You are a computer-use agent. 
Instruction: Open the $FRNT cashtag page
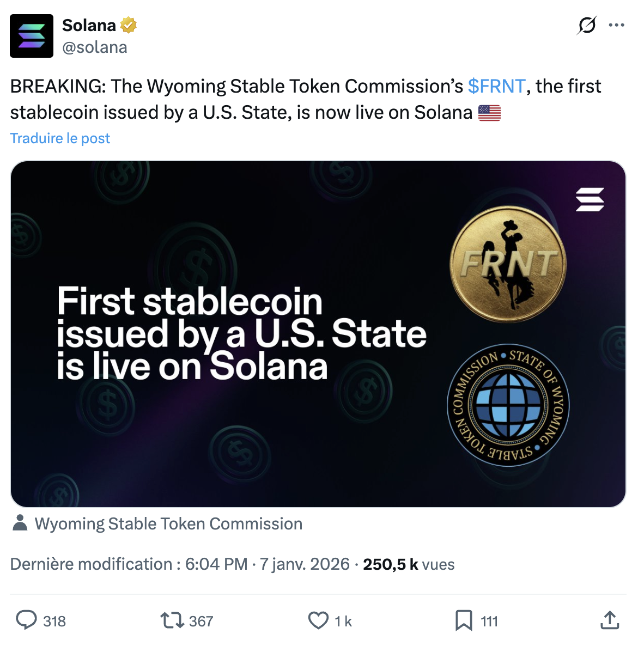click(x=496, y=86)
